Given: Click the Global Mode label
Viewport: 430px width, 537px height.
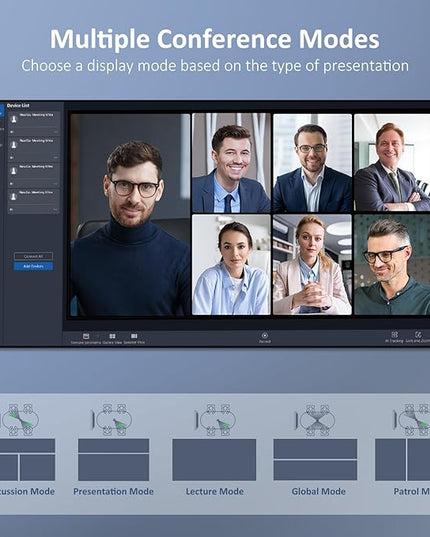Looking at the screenshot, I should coord(318,491).
